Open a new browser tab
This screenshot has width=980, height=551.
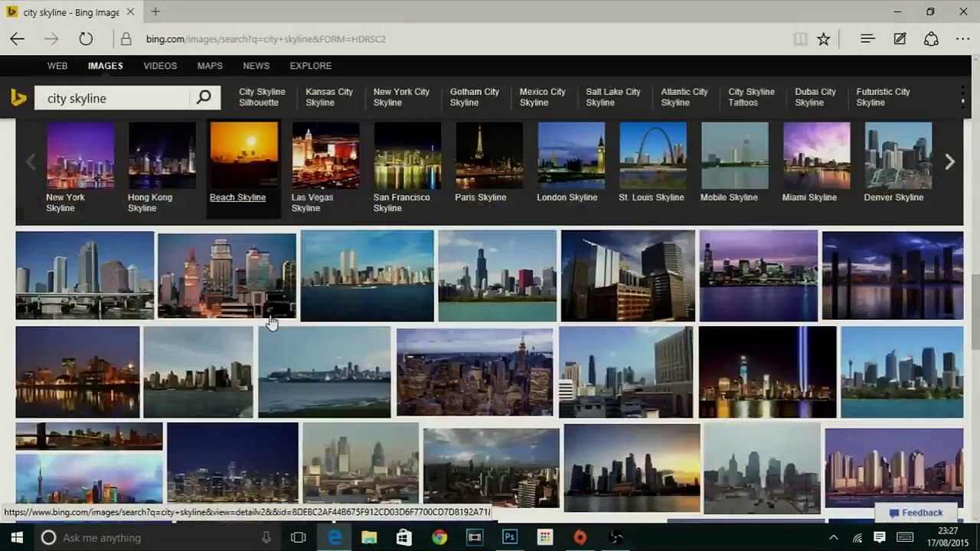click(x=155, y=11)
